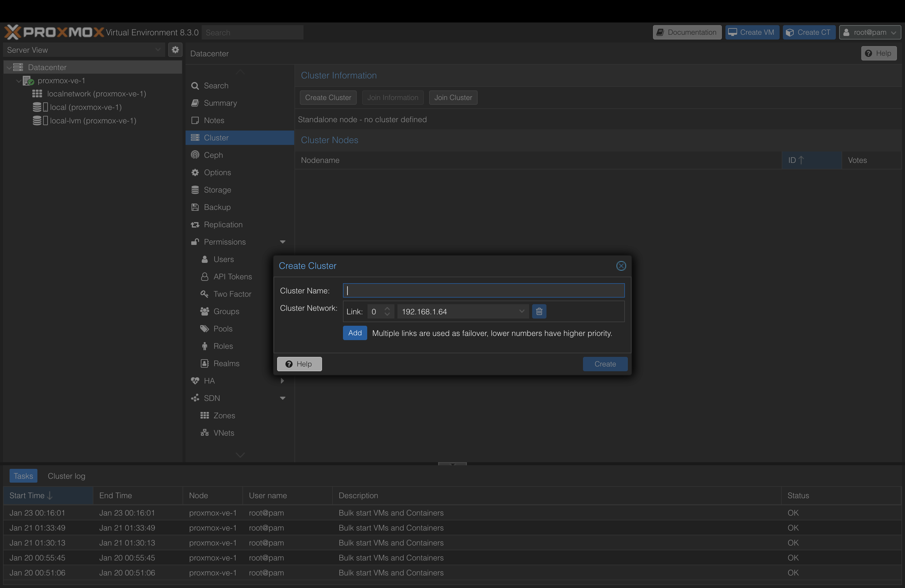Close the Create Cluster dialog
Image resolution: width=905 pixels, height=588 pixels.
[x=621, y=266]
